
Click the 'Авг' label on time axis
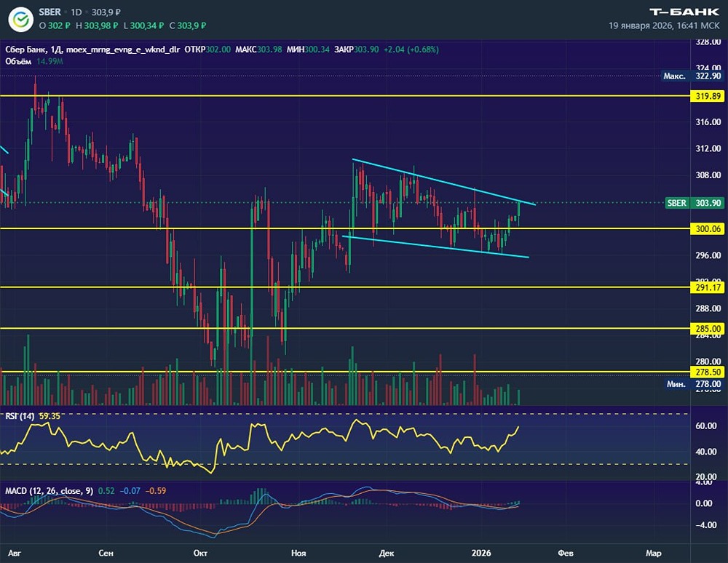pyautogui.click(x=15, y=553)
